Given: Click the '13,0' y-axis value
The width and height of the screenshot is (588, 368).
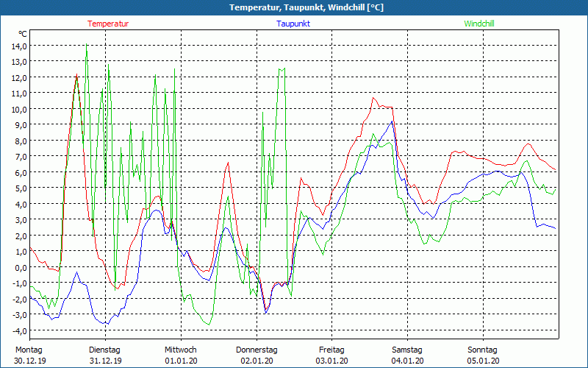Looking at the screenshot, I should pyautogui.click(x=19, y=62).
